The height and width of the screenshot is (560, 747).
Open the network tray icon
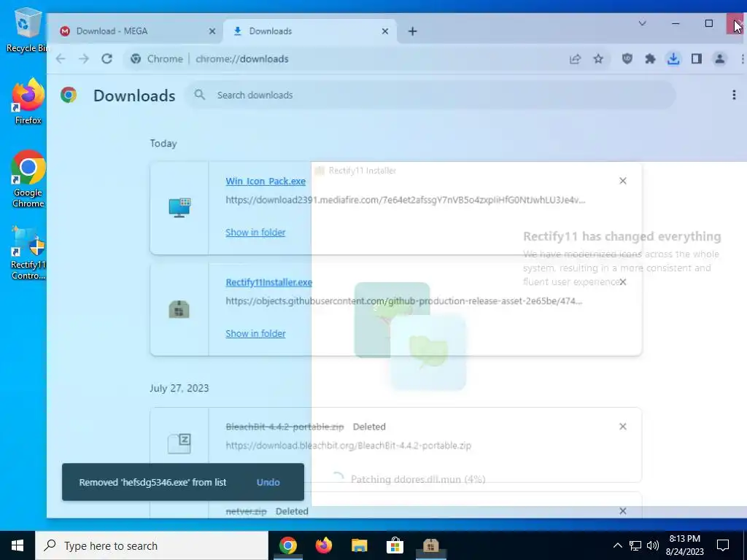pos(635,545)
